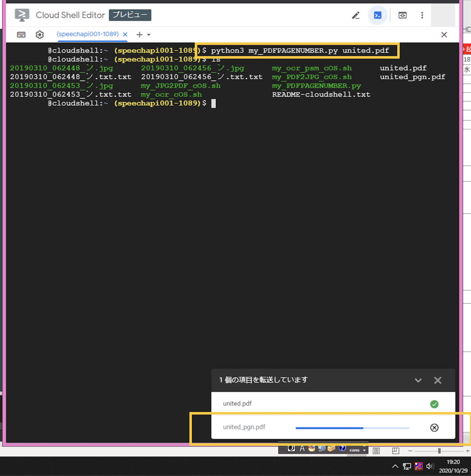This screenshot has height=476, width=471.
Task: Select the speechapi001-1089 terminal tab
Action: pyautogui.click(x=88, y=34)
